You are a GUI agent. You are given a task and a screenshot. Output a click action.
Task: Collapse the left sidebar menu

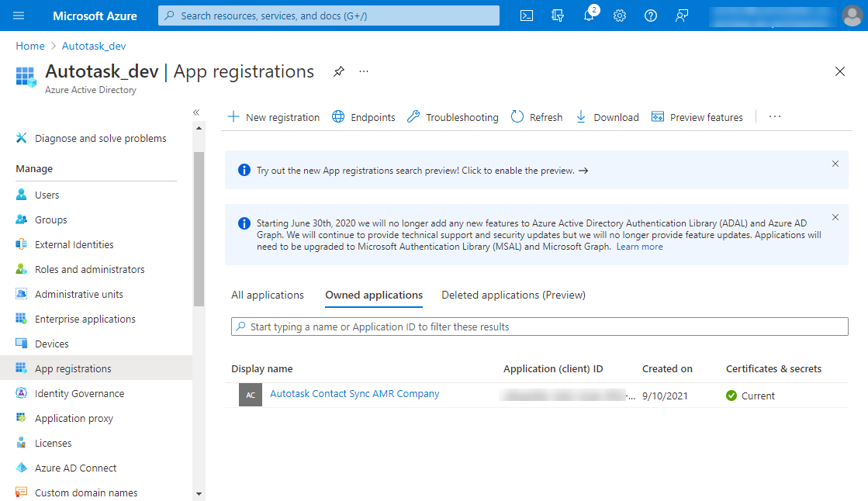196,112
